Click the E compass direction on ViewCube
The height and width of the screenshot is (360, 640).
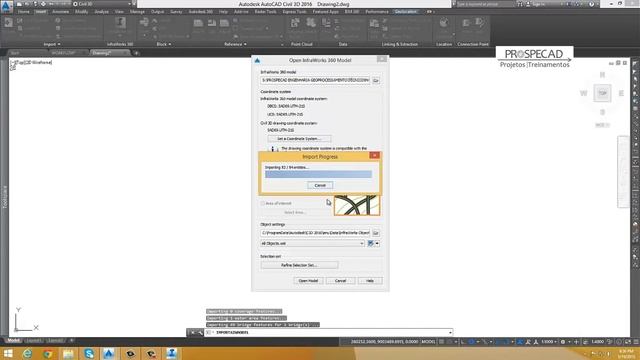621,93
